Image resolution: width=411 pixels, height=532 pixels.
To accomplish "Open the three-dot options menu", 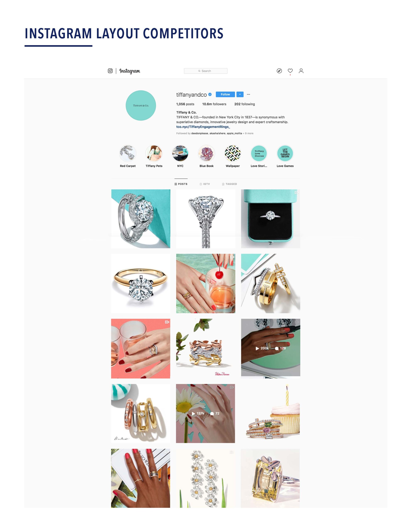I will [x=248, y=94].
